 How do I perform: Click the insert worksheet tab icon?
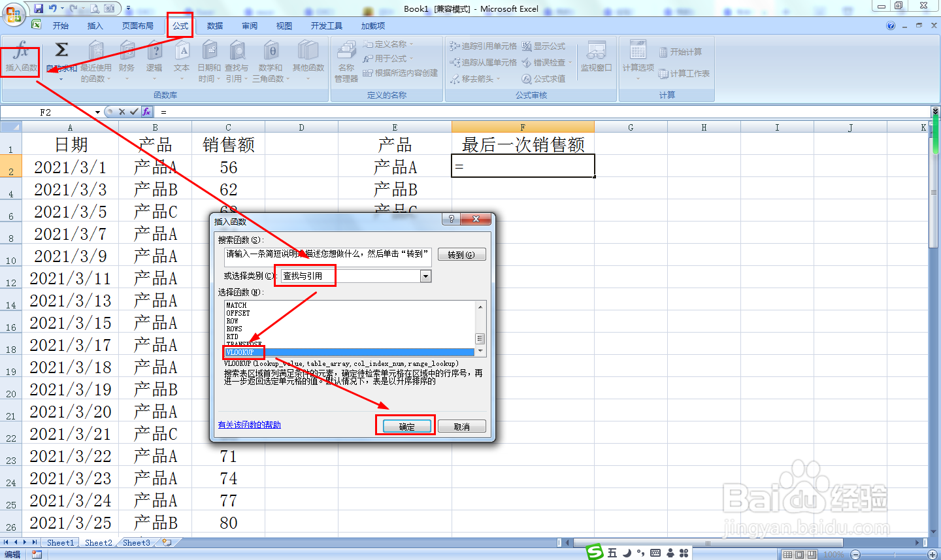click(167, 542)
